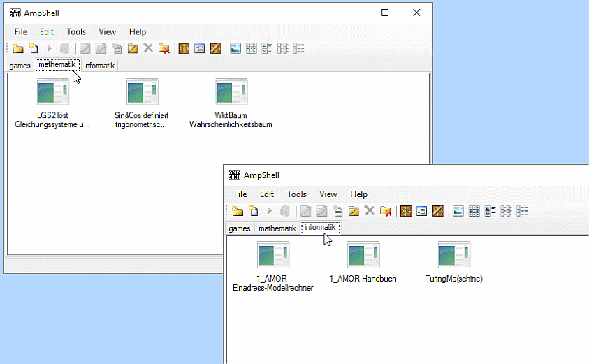Switch to large icons view in the upper-left window
Screen dimensions: 589x364
pyautogui.click(x=235, y=49)
